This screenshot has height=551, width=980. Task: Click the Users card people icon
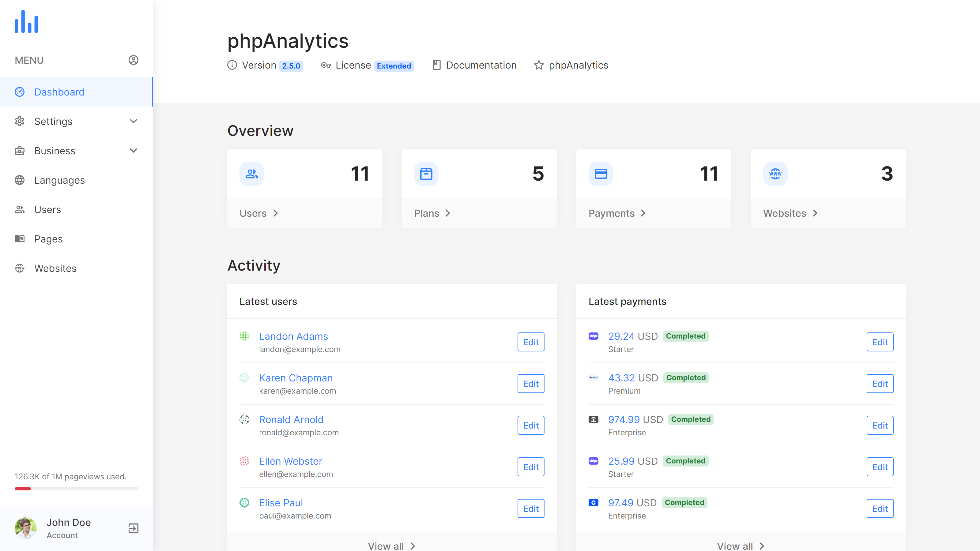click(251, 173)
